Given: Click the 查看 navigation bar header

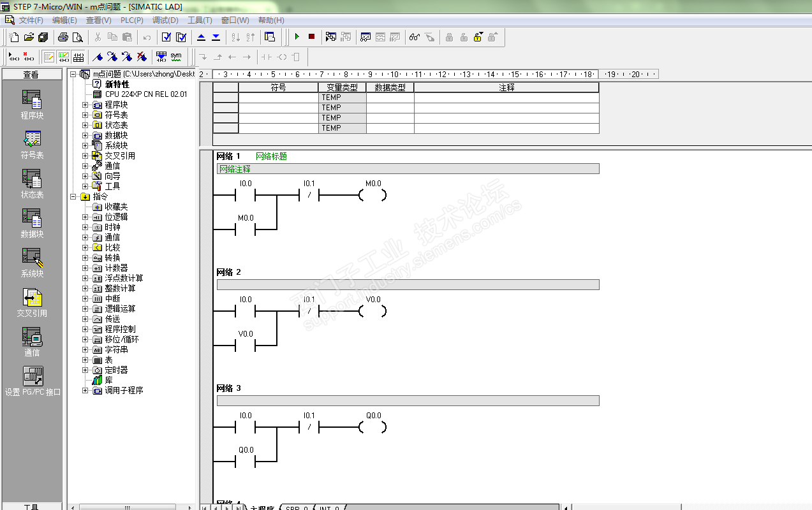Looking at the screenshot, I should pyautogui.click(x=32, y=75).
